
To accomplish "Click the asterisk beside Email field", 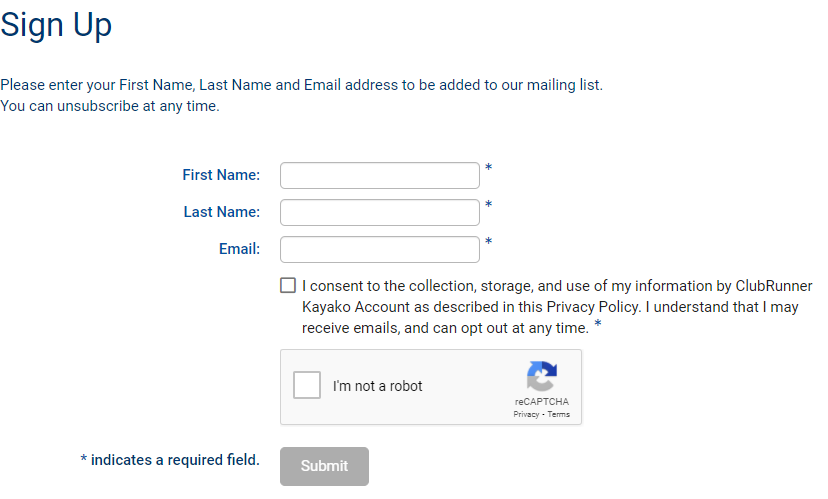I will [489, 242].
